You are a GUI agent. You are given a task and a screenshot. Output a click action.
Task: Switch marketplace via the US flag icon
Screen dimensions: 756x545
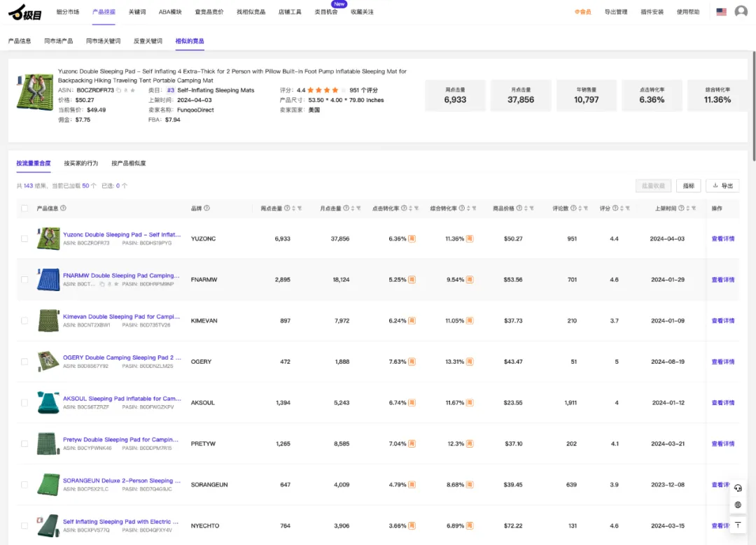coord(721,12)
